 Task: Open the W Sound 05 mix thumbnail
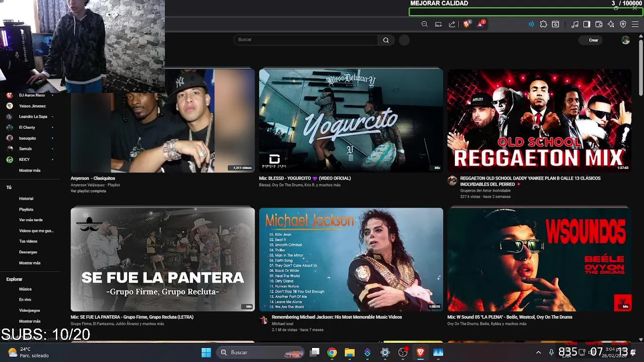click(x=539, y=259)
